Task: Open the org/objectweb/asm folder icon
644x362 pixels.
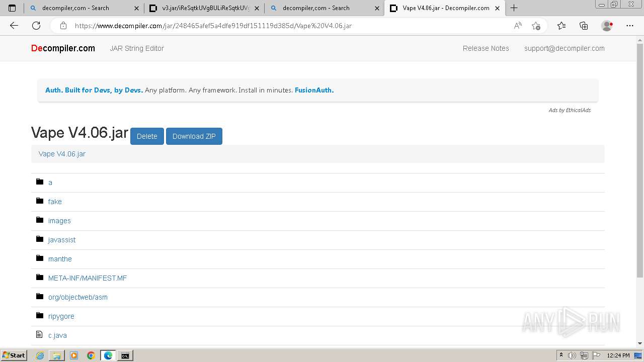Action: pos(40,296)
